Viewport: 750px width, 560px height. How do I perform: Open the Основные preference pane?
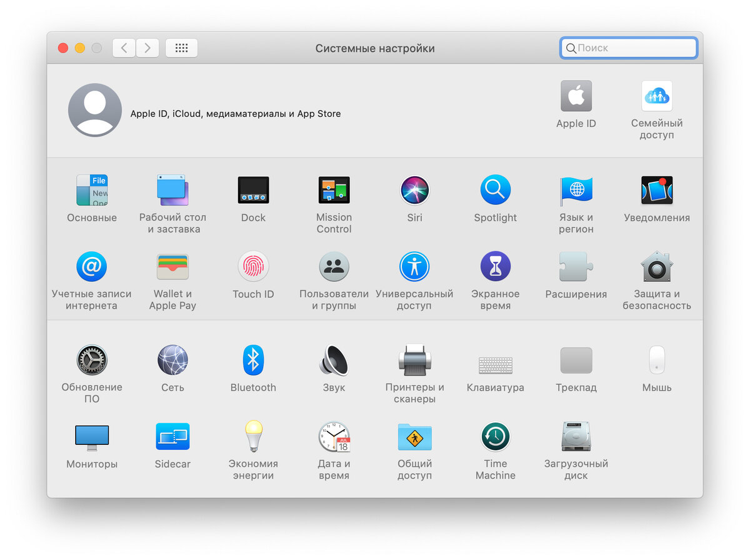[92, 190]
